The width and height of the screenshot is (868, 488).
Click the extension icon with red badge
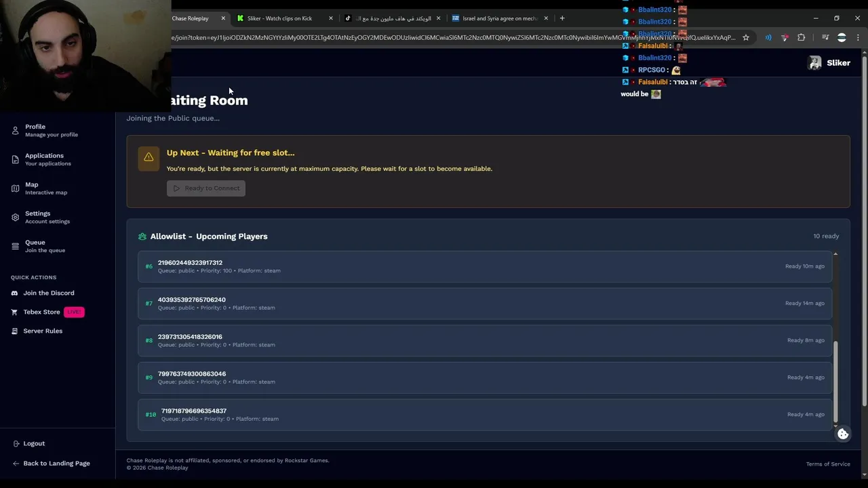pos(785,37)
